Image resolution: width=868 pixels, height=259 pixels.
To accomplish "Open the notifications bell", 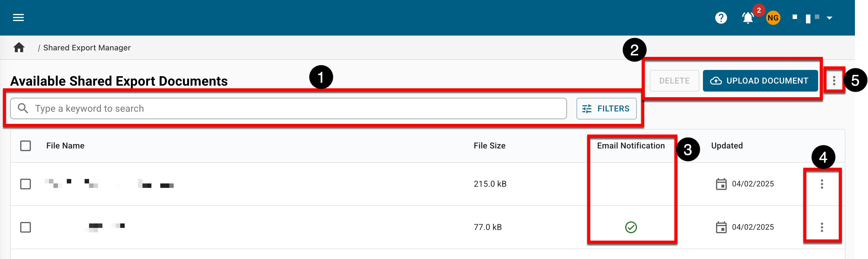I will [748, 17].
